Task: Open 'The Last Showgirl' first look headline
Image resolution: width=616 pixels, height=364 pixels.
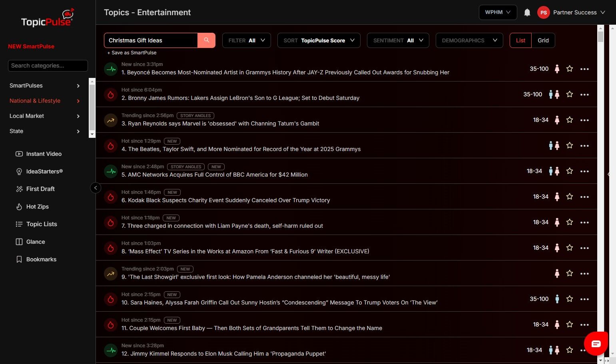Action: (256, 277)
